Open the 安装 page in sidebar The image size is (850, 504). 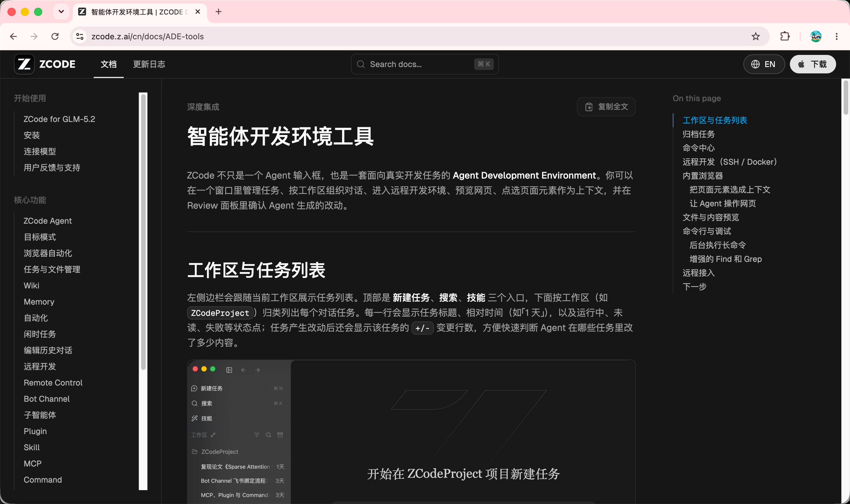32,136
